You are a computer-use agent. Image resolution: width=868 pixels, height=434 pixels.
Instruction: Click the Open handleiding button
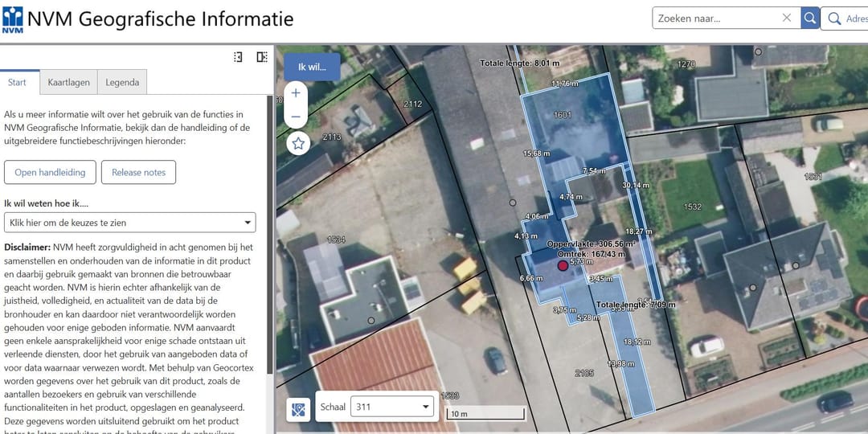click(x=50, y=172)
